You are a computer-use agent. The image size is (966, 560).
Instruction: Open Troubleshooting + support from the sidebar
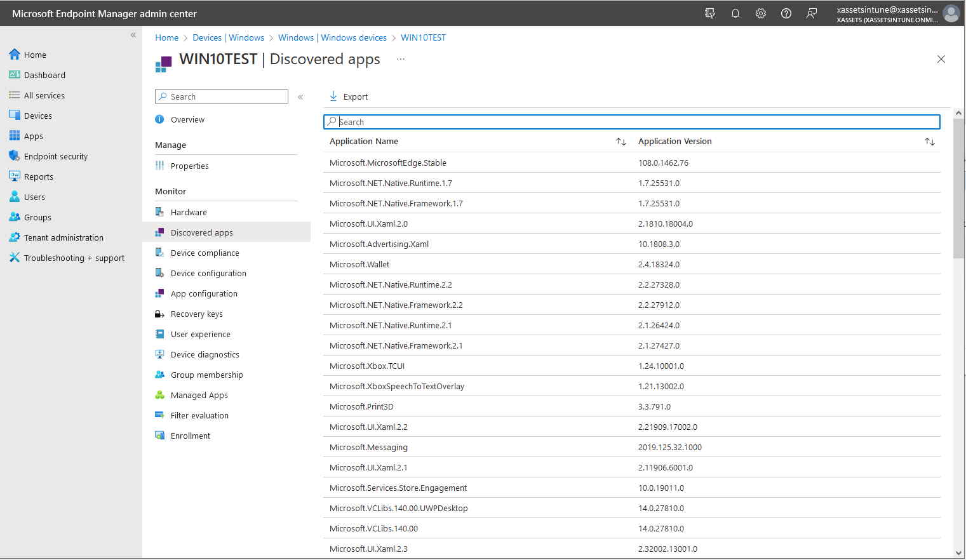pos(74,258)
